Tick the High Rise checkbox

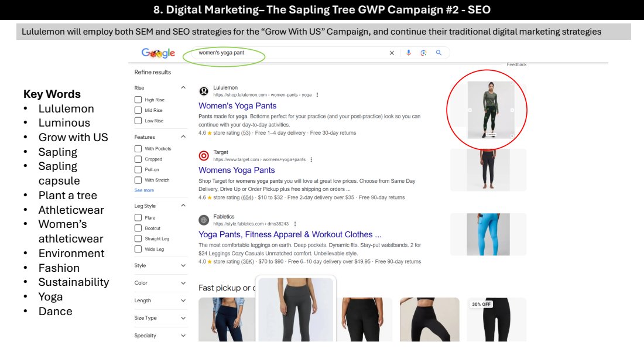tap(138, 100)
